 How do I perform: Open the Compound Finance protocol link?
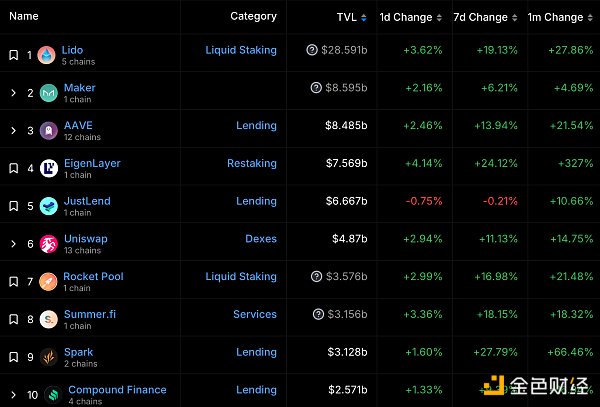tap(115, 390)
